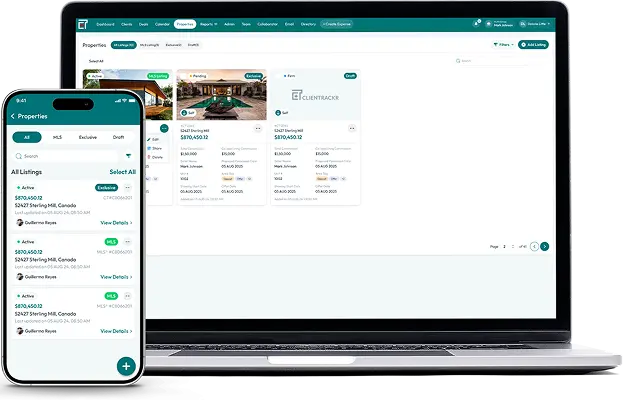Open Team in laptop navbar
The height and width of the screenshot is (400, 623).
click(246, 24)
